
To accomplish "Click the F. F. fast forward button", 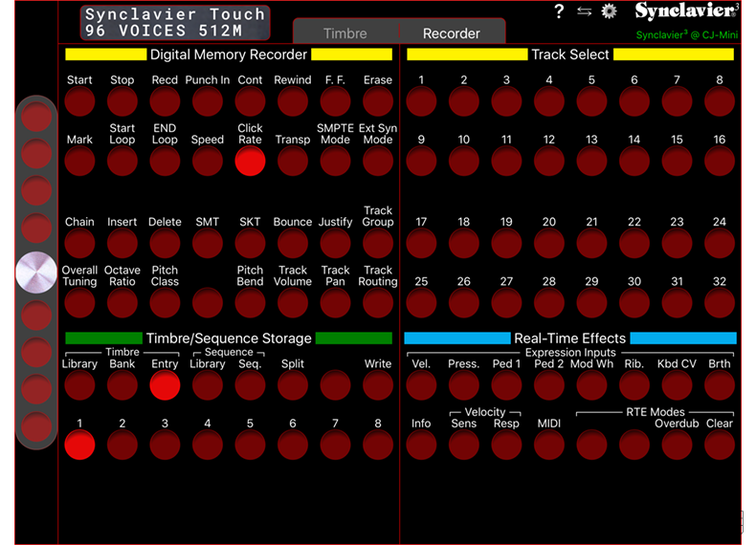I will [x=336, y=100].
